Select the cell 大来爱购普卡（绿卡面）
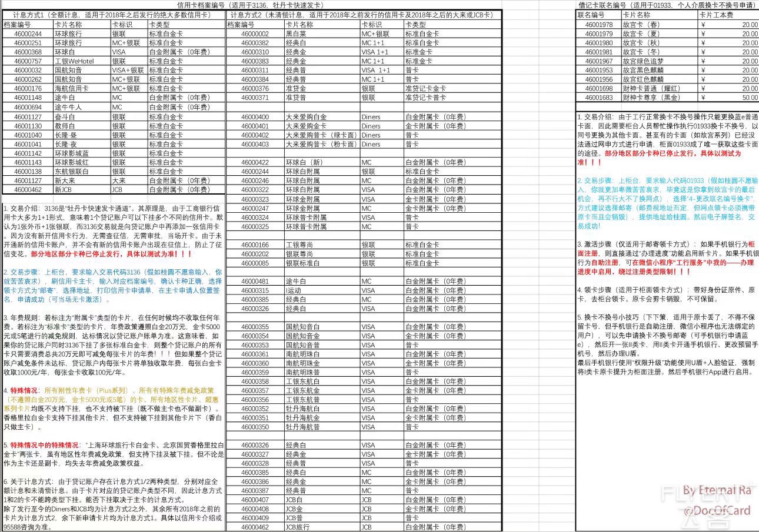Viewport: 759px width, 532px height. (x=322, y=135)
